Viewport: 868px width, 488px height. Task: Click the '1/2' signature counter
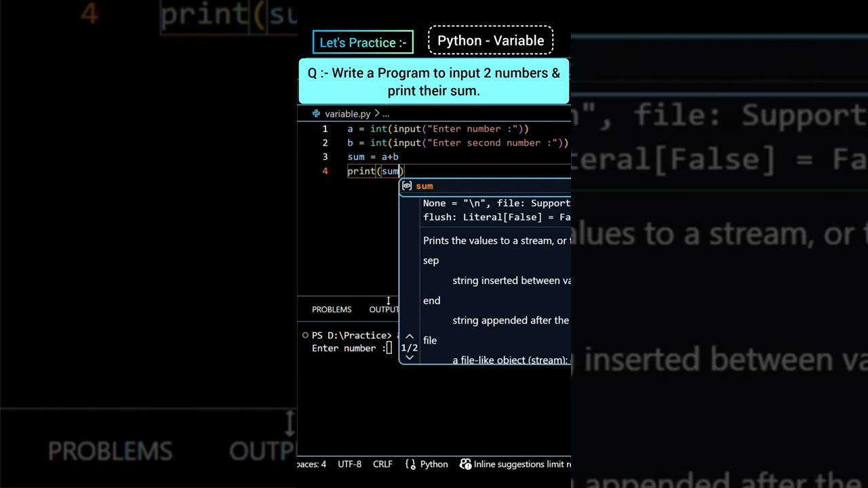(410, 348)
